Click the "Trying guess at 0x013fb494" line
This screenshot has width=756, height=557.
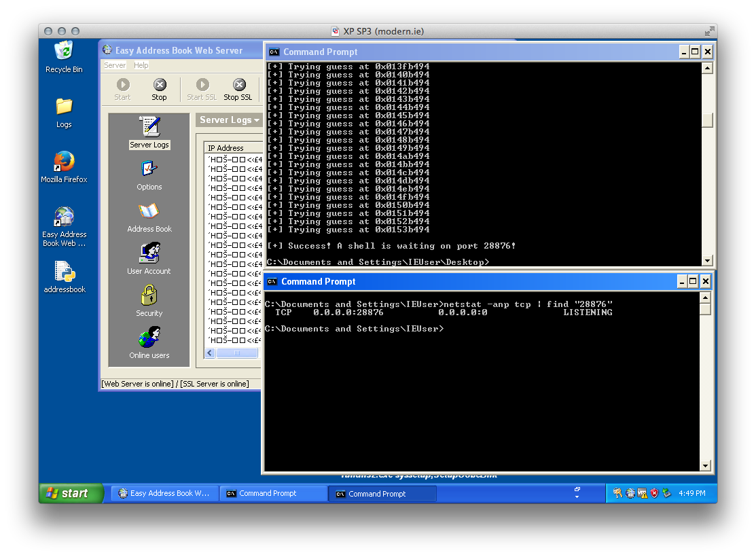348,67
